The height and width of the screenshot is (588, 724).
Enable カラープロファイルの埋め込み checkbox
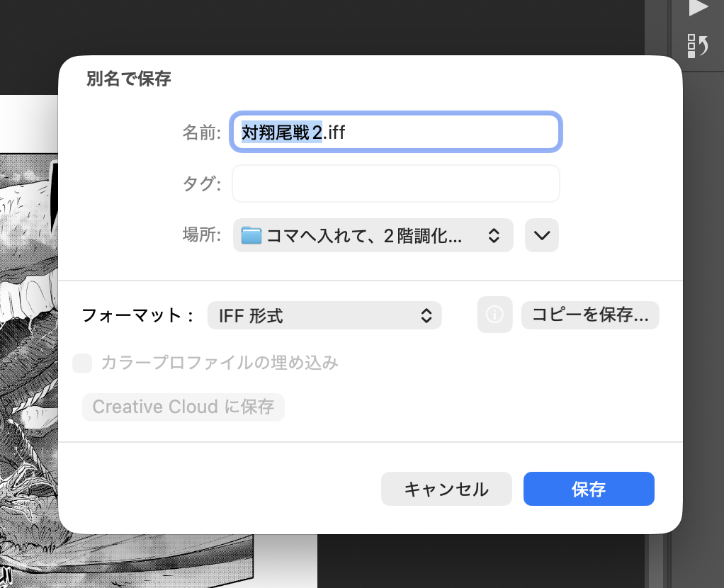[x=83, y=363]
